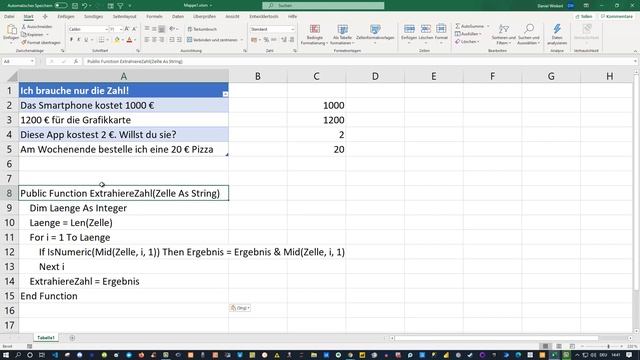Click the insert function fx icon

[76, 61]
